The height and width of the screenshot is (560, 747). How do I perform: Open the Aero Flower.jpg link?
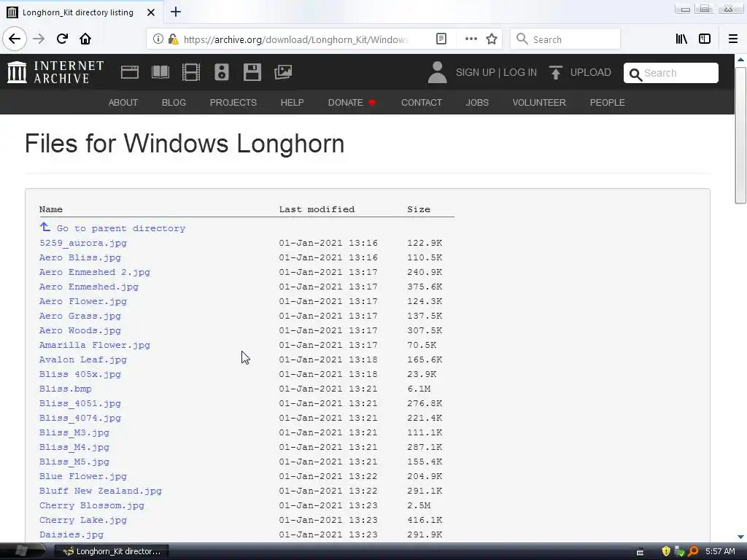tap(83, 301)
